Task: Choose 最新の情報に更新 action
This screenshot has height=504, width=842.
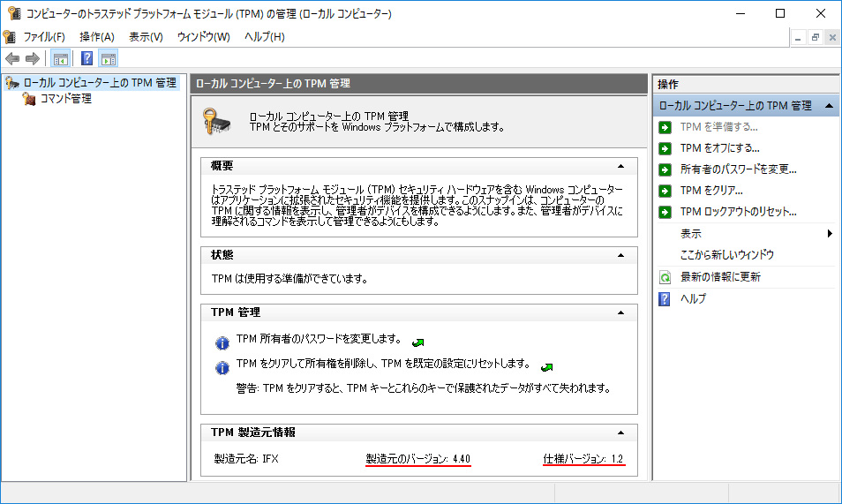Action: [720, 277]
